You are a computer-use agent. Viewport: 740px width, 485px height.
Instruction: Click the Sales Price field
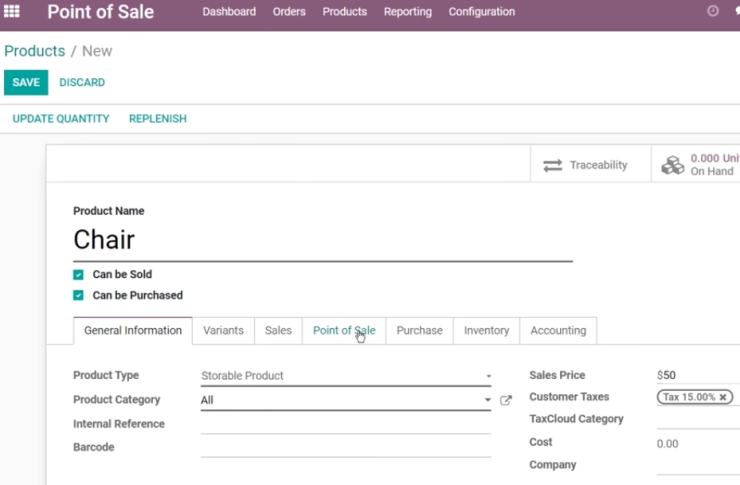click(x=698, y=375)
